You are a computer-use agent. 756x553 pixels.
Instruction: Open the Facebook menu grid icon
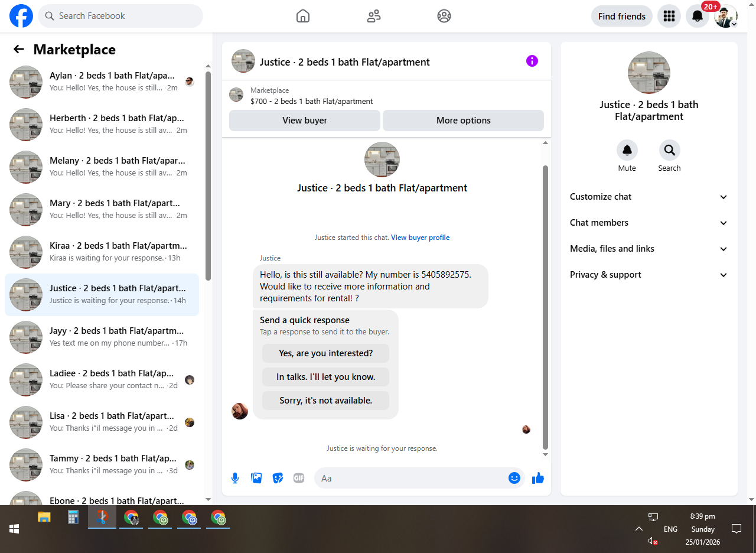[669, 16]
